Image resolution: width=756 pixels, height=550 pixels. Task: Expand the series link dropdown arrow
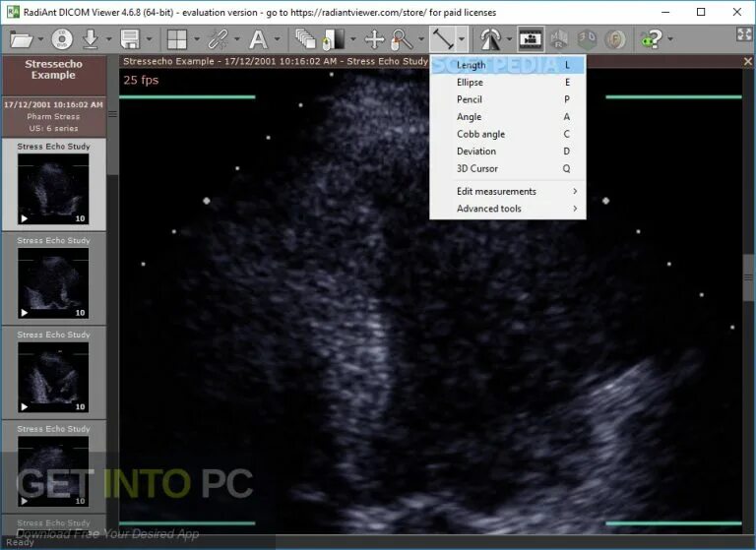click(236, 39)
